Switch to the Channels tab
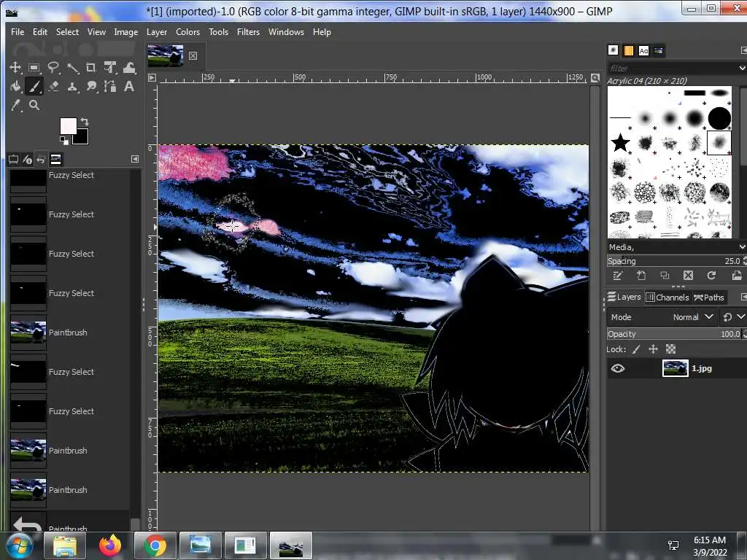Viewport: 747px width, 560px height. click(667, 297)
